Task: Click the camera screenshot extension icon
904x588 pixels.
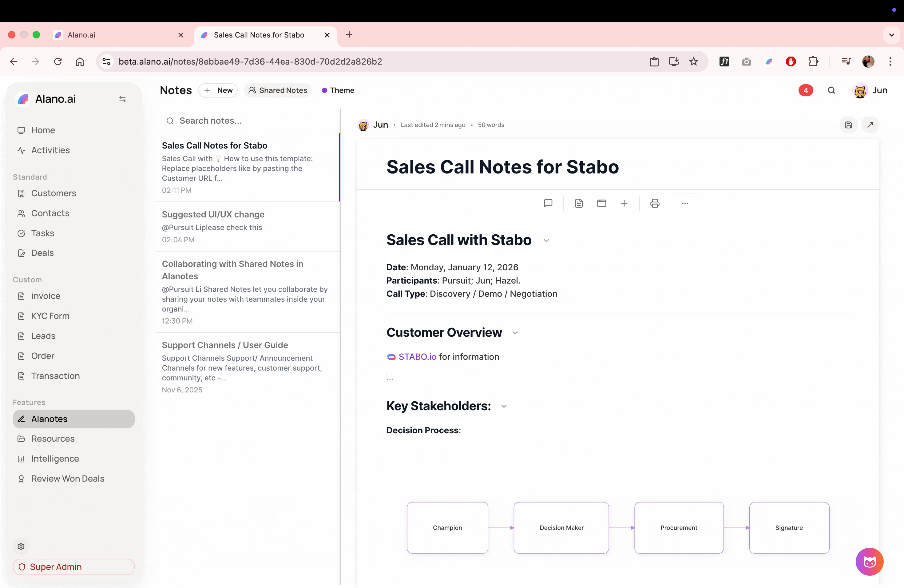Action: (746, 62)
